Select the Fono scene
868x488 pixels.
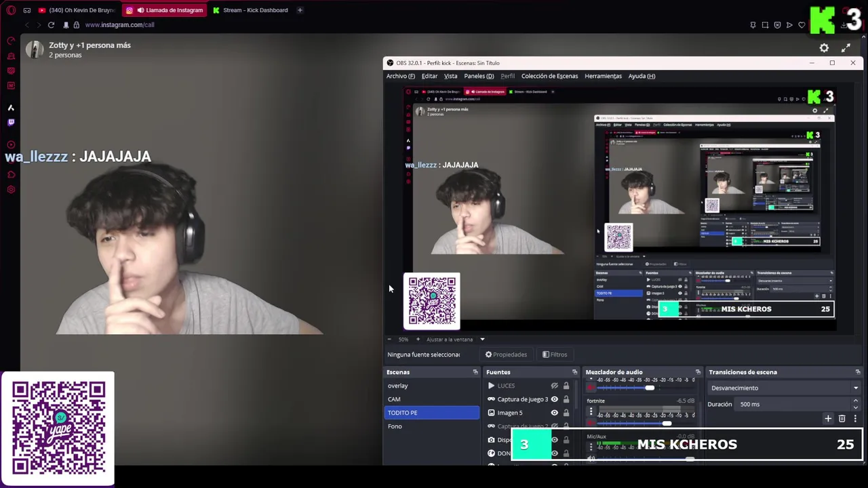pos(432,426)
